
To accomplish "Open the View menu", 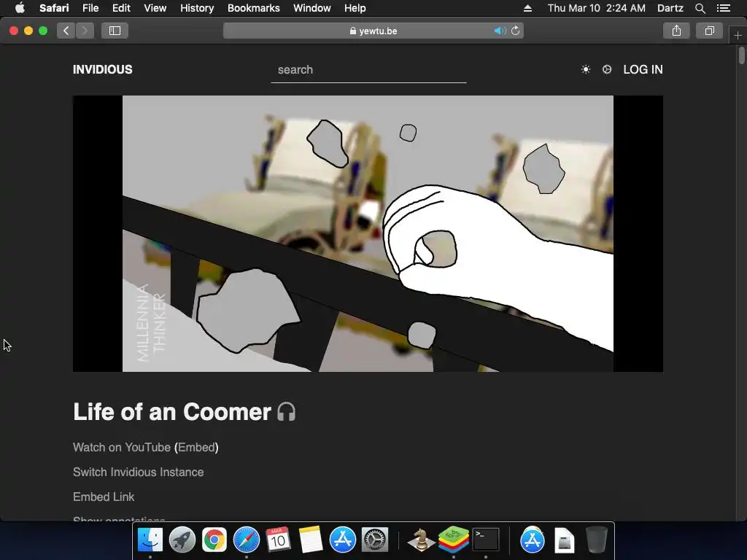I will click(x=155, y=8).
